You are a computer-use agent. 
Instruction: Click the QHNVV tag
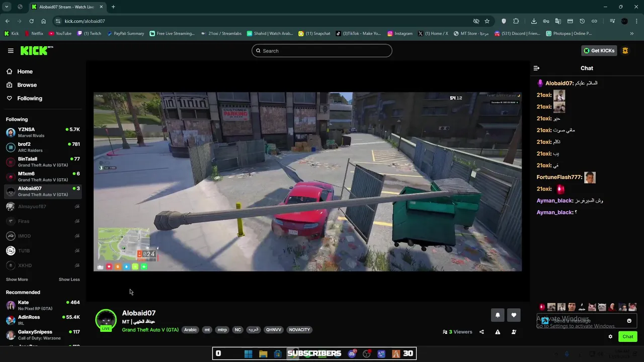tap(274, 330)
